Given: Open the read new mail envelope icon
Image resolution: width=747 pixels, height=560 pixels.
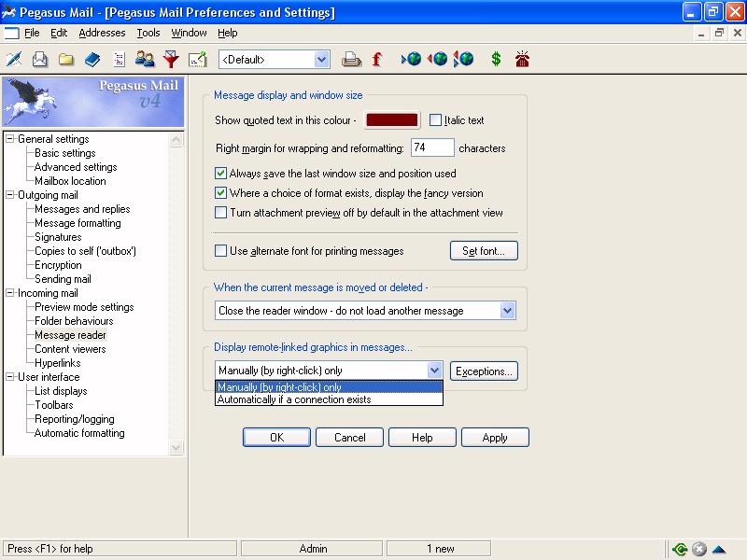Looking at the screenshot, I should [x=40, y=60].
